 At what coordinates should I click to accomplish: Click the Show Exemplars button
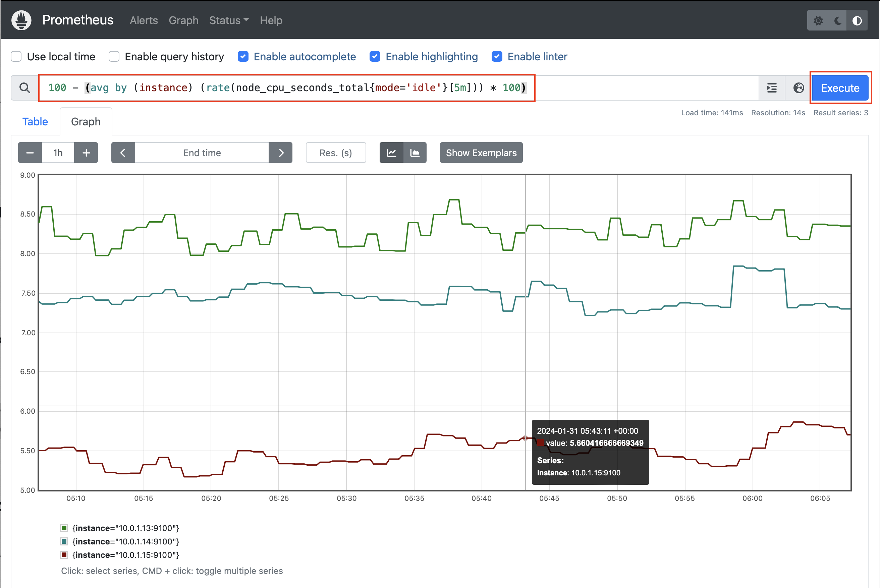pos(481,153)
